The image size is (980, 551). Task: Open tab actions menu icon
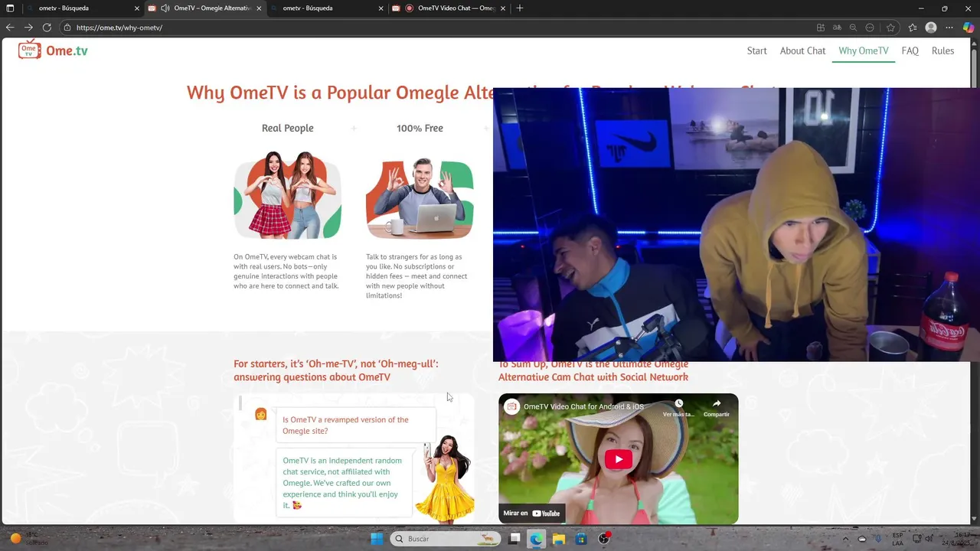tap(10, 8)
